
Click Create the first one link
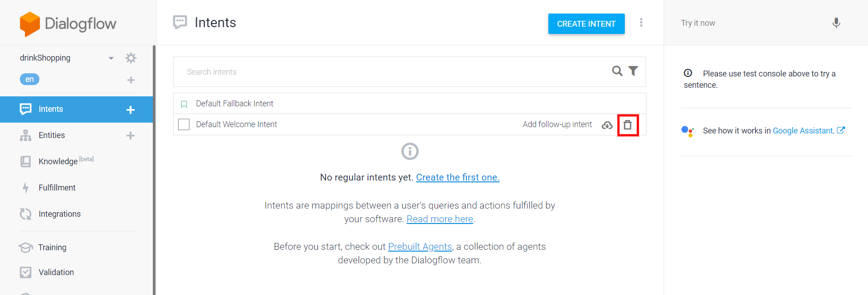[458, 177]
